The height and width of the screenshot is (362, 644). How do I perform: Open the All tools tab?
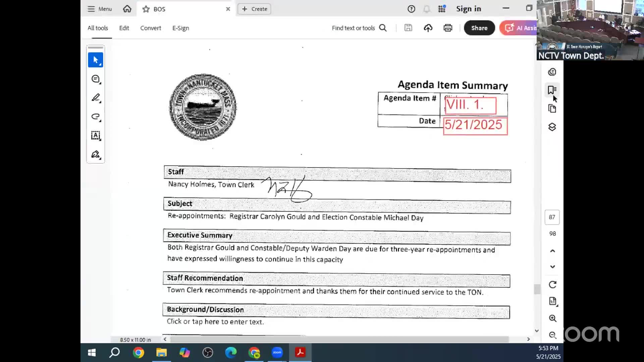[98, 28]
